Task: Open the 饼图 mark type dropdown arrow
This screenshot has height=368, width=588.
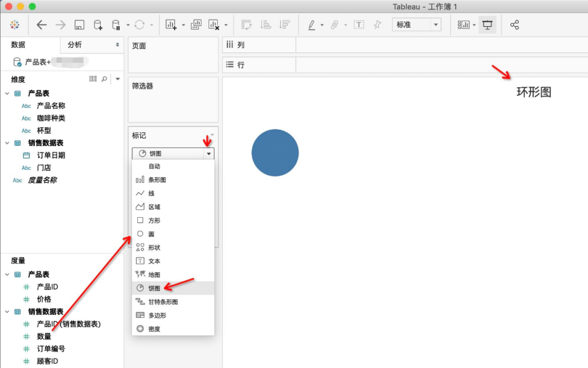Action: click(208, 154)
